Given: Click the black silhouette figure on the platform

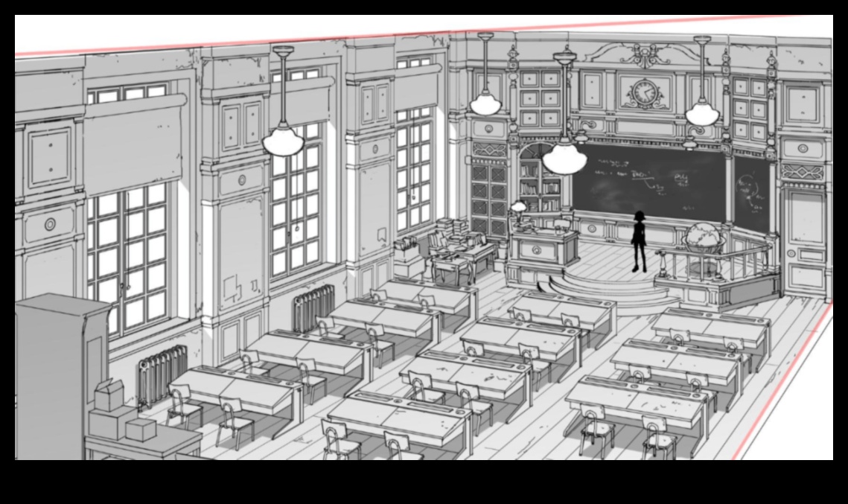Looking at the screenshot, I should click(x=638, y=240).
